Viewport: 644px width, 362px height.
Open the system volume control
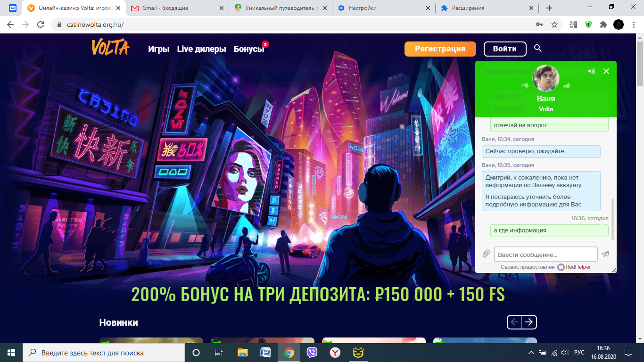click(x=565, y=353)
